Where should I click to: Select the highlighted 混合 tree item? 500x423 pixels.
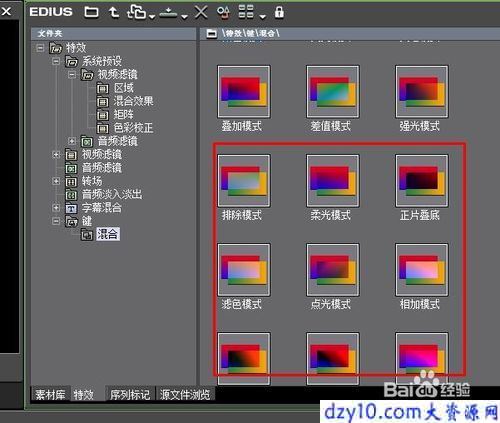point(108,234)
